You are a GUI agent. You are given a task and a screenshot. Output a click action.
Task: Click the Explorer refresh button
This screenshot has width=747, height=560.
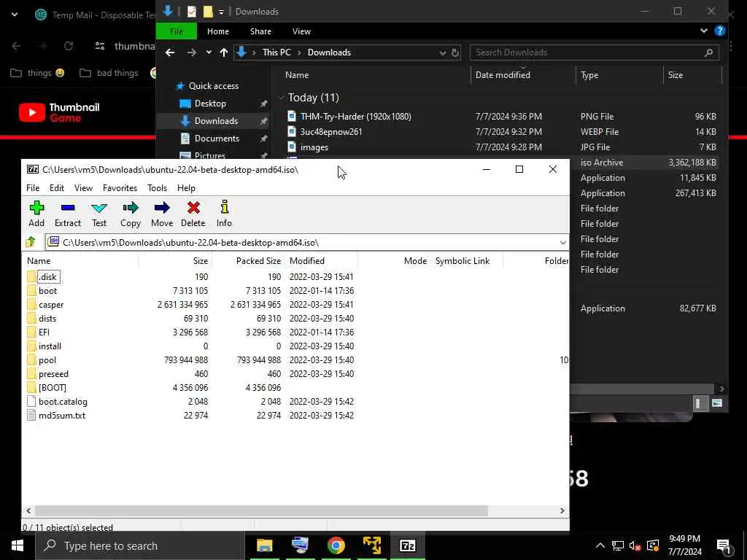(x=455, y=52)
